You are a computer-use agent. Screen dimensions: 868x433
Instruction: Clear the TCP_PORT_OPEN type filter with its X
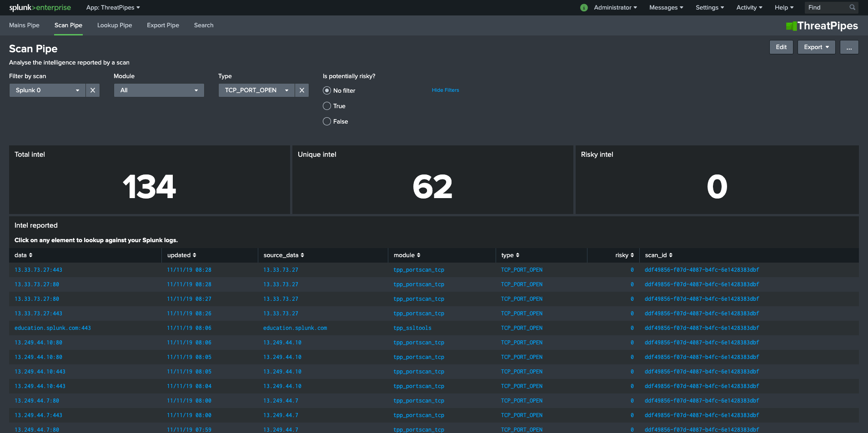(x=301, y=90)
